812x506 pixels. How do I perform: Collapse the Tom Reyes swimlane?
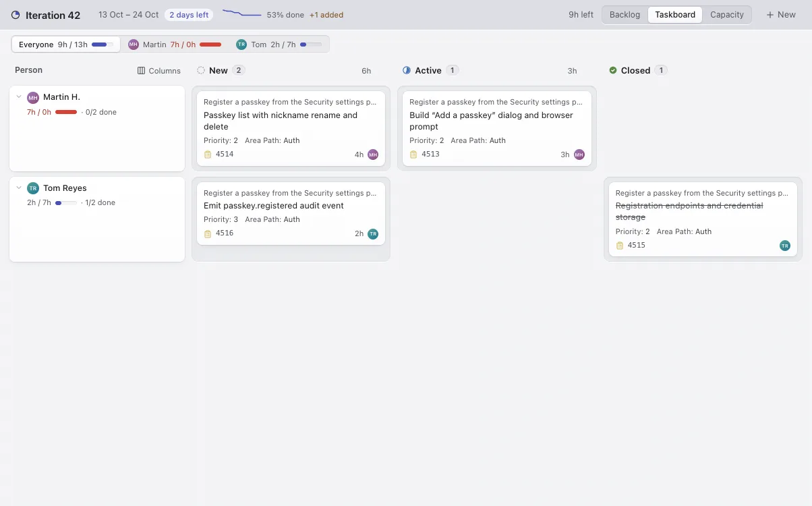19,188
